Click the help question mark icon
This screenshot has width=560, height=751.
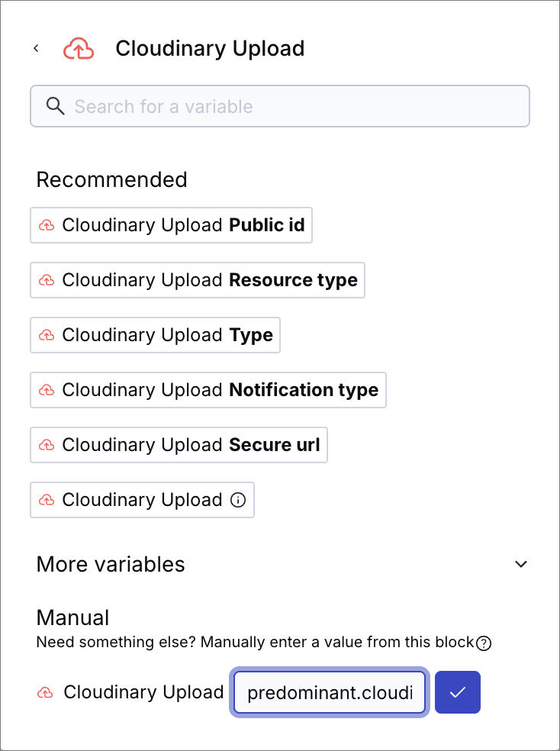pos(484,643)
